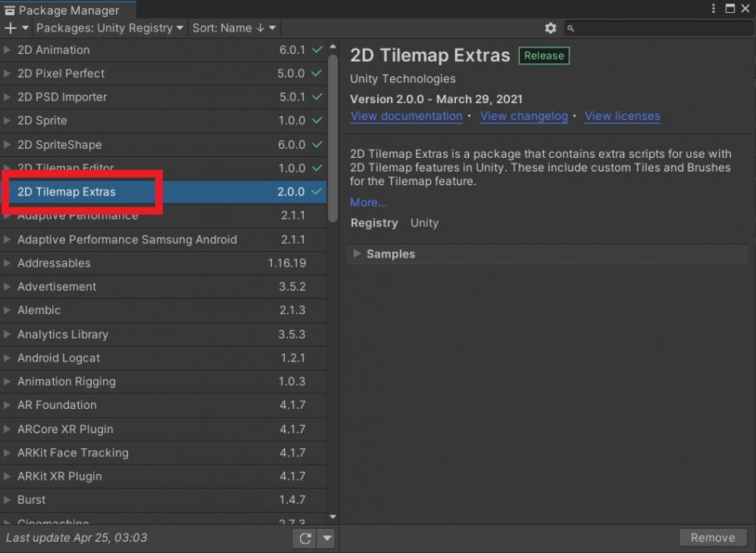The image size is (756, 553).
Task: Refresh packages with the circular arrow icon
Action: pyautogui.click(x=306, y=538)
